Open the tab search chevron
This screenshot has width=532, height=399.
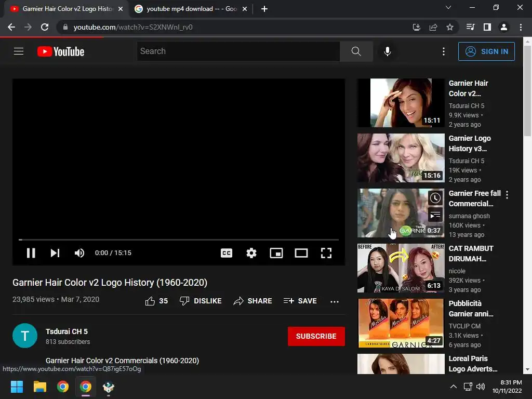[448, 7]
